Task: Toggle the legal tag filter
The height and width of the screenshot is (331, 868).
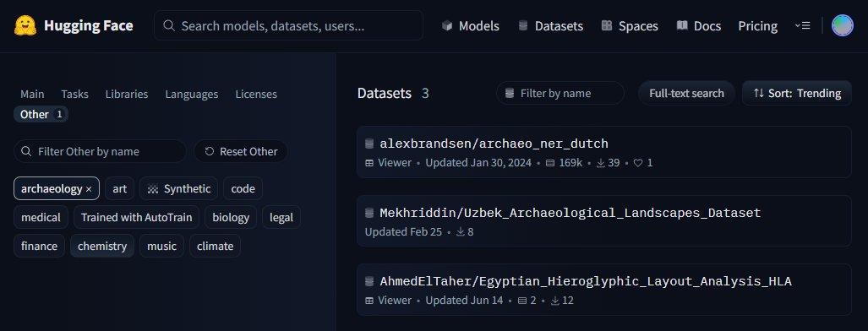Action: [x=281, y=218]
